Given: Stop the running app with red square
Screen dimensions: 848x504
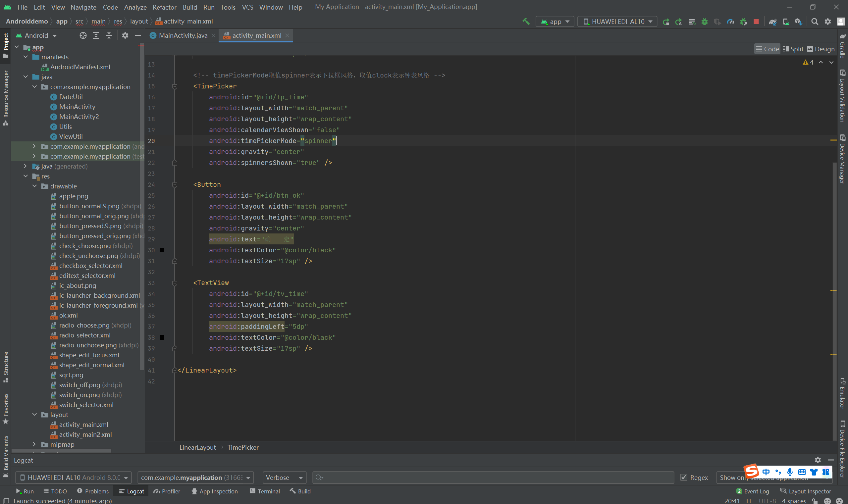Looking at the screenshot, I should tap(756, 22).
